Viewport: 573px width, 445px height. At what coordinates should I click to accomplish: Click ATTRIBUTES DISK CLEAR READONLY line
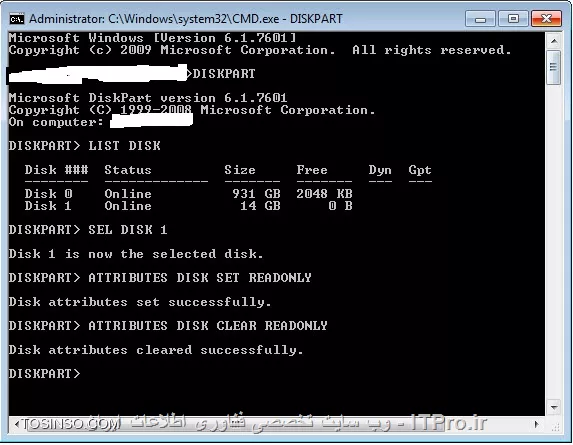(168, 326)
